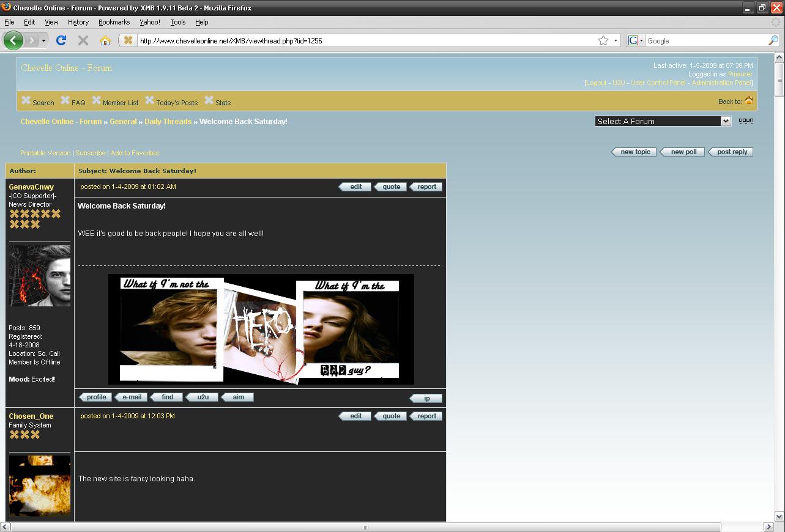
Task: Open the Select A Forum dropdown
Action: 663,121
